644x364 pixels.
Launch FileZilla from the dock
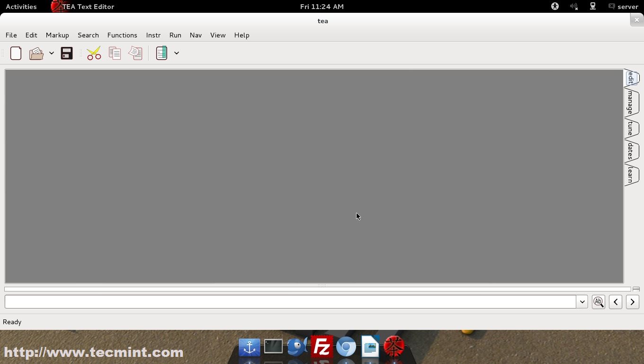[x=322, y=346]
